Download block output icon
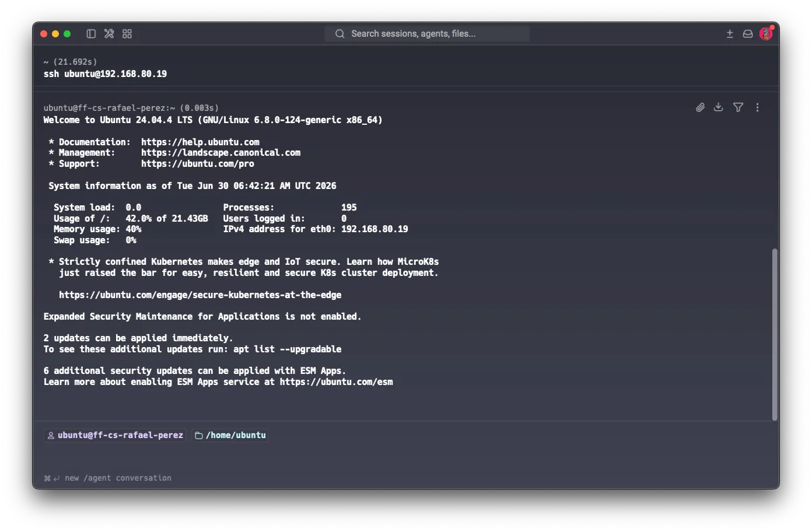This screenshot has width=812, height=532. click(x=719, y=107)
